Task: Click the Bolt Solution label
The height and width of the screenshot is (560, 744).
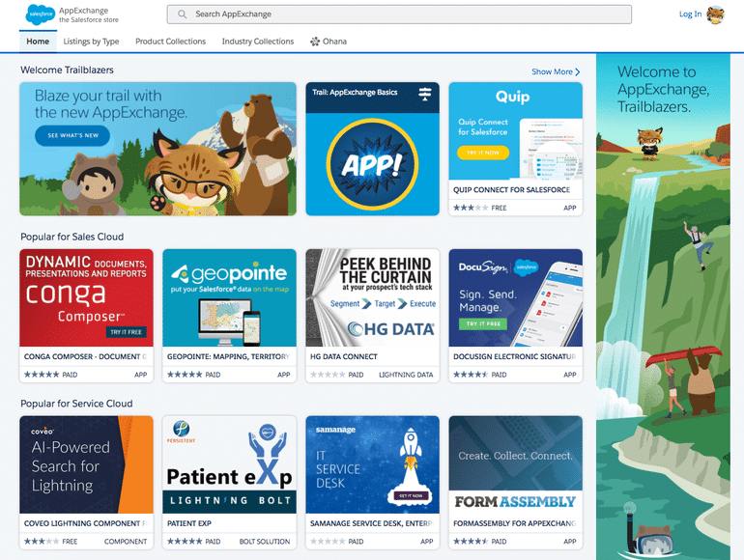Action: pos(265,542)
